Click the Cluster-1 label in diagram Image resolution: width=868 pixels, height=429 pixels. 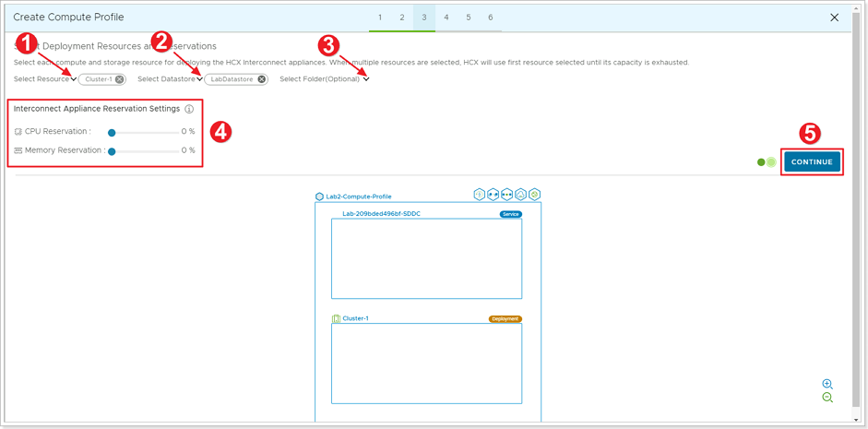(x=355, y=319)
